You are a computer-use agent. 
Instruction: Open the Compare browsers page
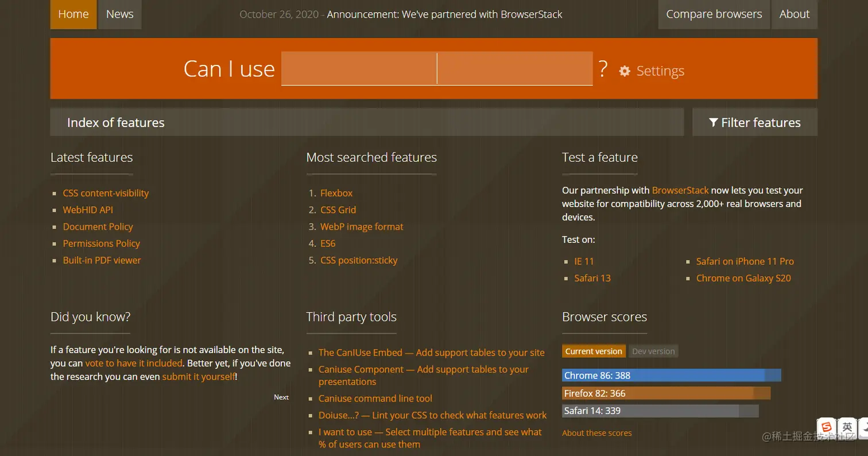(714, 14)
